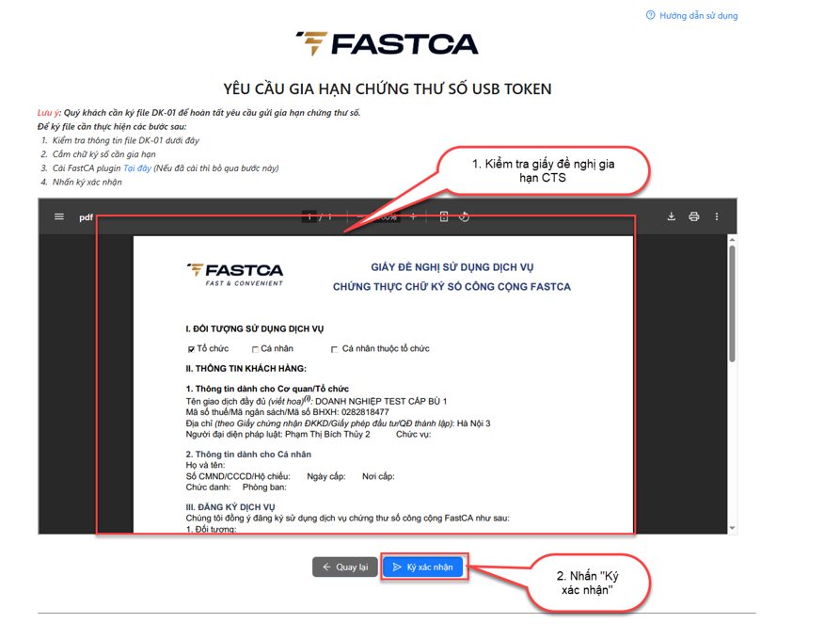Click the pdf file title in toolbar
The image size is (840, 639).
coord(86,217)
